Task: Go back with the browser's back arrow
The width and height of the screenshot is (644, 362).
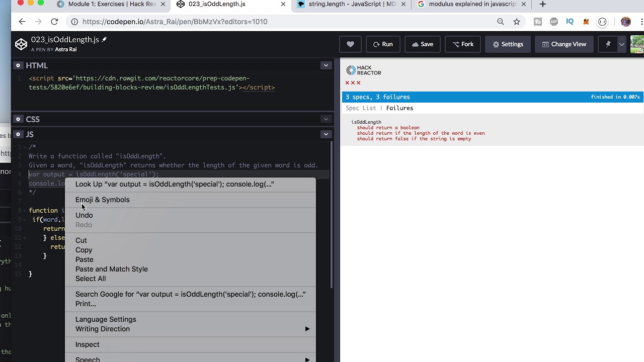Action: 22,22
